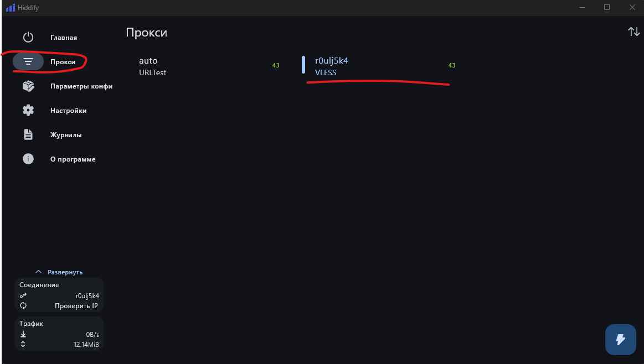644x364 pixels.
Task: Click the chevron arrow next to Развернуть
Action: point(39,272)
